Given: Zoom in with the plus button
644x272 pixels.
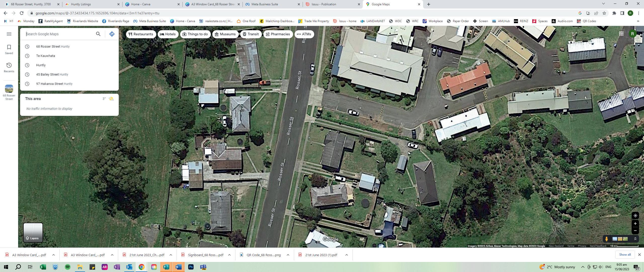Looking at the screenshot, I should (635, 224).
